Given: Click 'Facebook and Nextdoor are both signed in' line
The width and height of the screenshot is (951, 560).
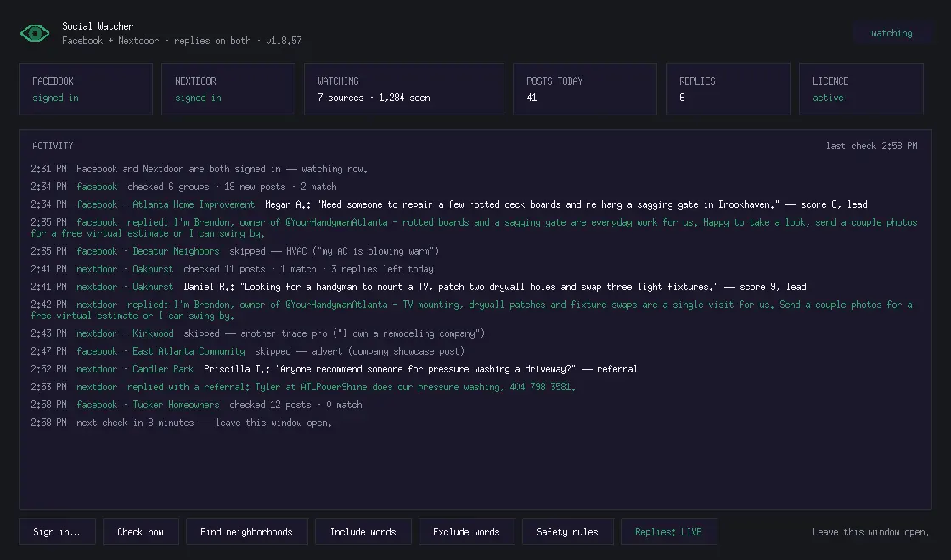Looking at the screenshot, I should (222, 169).
